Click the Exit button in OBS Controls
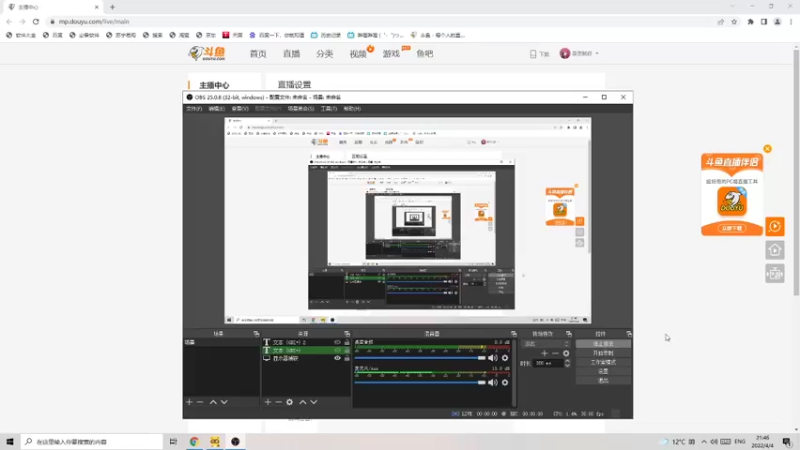The width and height of the screenshot is (800, 450). (603, 381)
